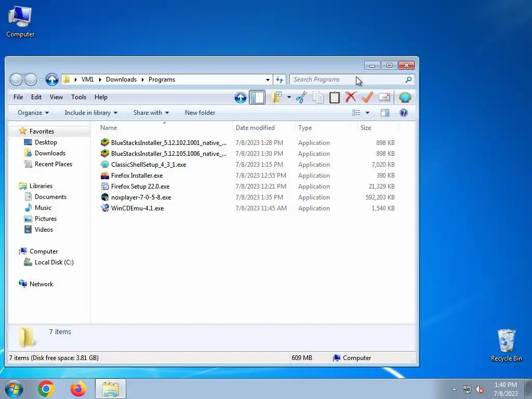Launch Chrome from the taskbar
This screenshot has height=399, width=532.
pos(46,389)
